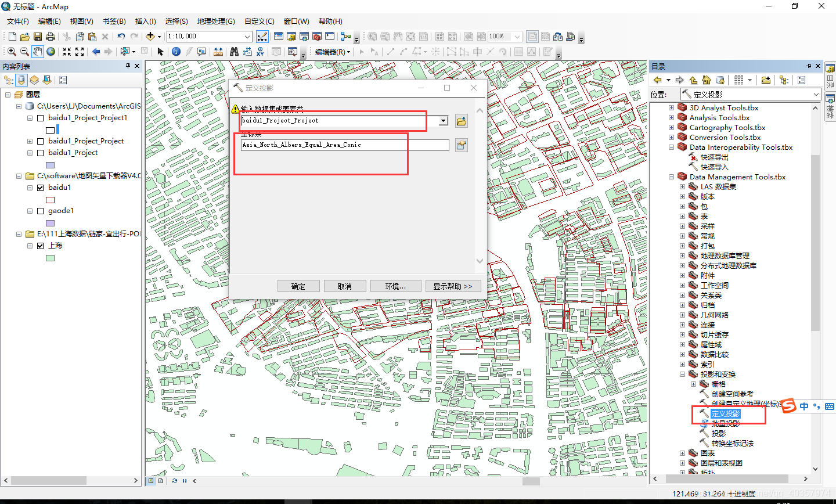Select the Measure tool

tap(218, 52)
